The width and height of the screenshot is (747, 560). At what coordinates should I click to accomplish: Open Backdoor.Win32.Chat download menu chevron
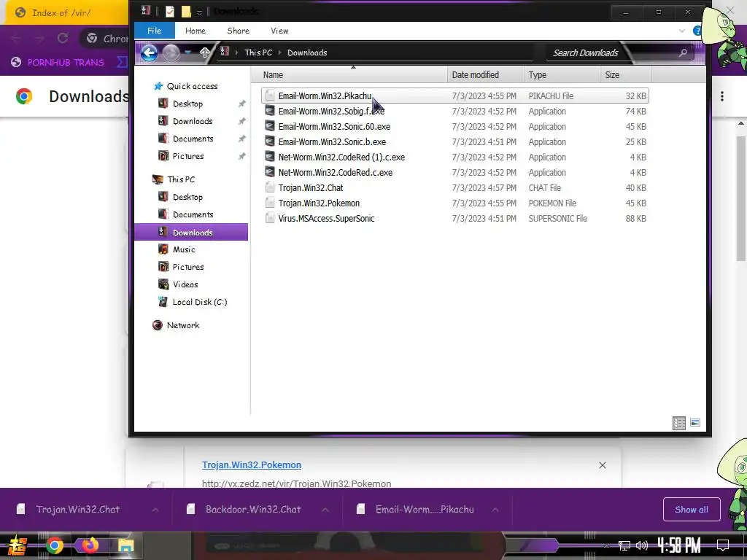[325, 510]
